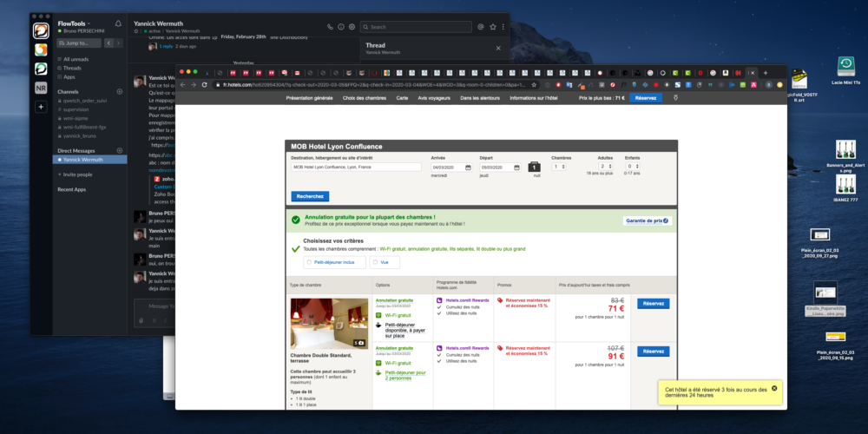Change the Enfants count dropdown

[633, 167]
